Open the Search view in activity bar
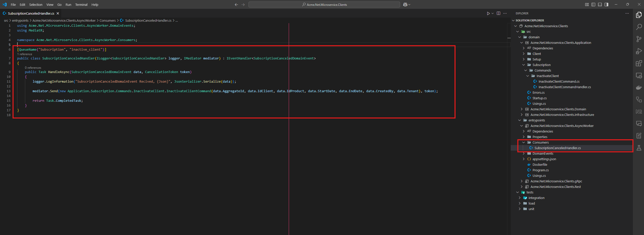This screenshot has width=644, height=235. pos(639,27)
